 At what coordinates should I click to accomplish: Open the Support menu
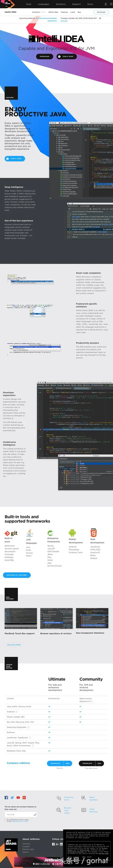[x=76, y=4]
